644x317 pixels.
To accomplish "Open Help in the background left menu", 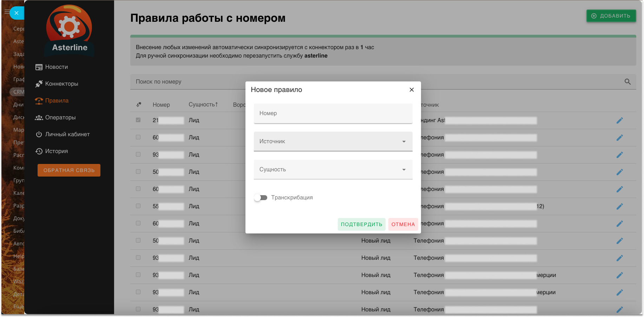I will [x=18, y=256].
